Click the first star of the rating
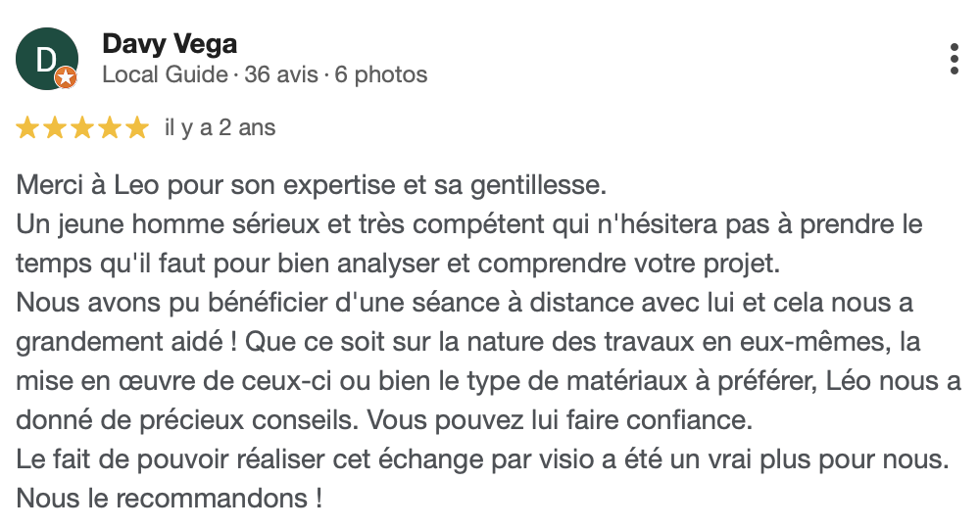Screen dimensions: 980x529 click(27, 128)
